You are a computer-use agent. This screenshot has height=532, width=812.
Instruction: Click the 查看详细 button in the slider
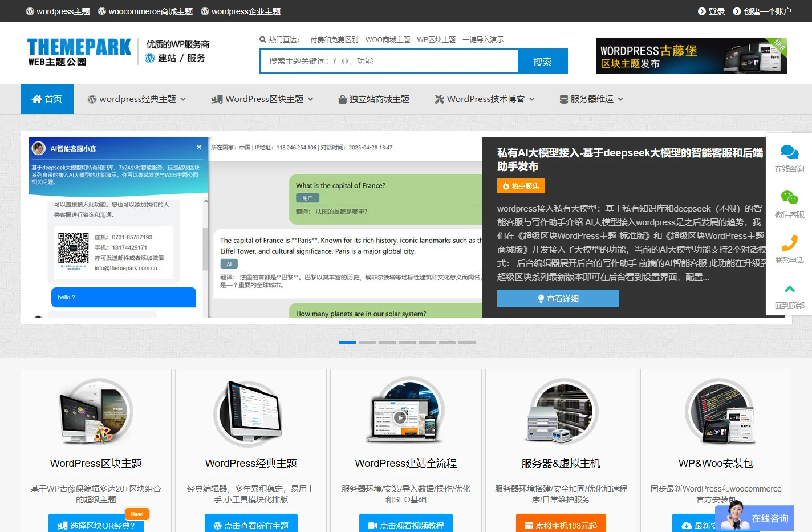pyautogui.click(x=558, y=299)
